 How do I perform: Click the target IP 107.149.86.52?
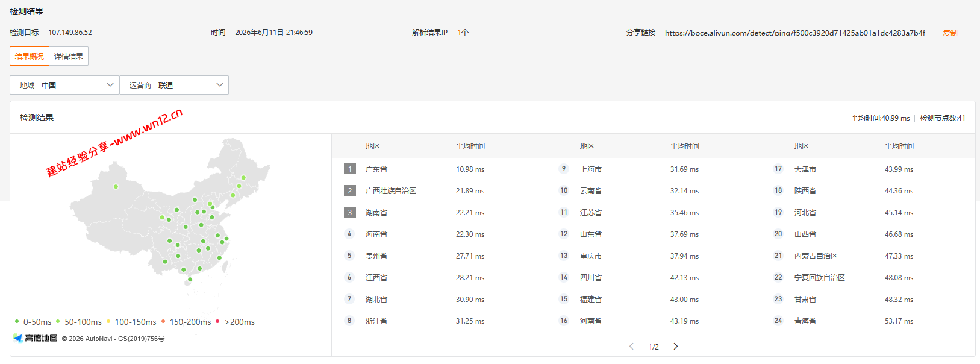pos(70,33)
